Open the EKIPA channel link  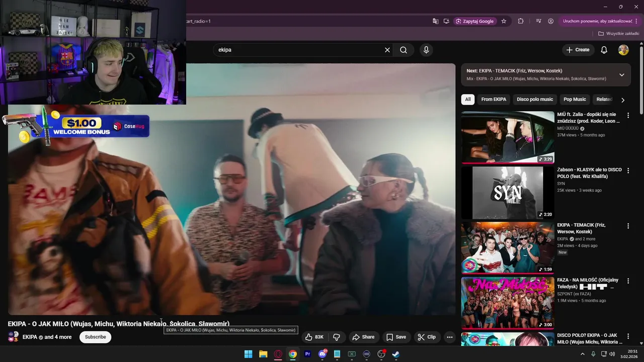[x=30, y=337]
